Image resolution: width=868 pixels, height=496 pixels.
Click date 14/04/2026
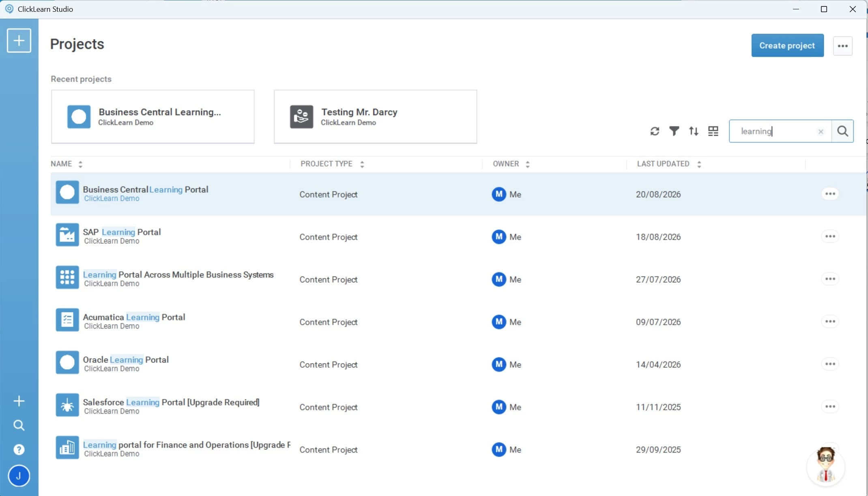(x=658, y=365)
